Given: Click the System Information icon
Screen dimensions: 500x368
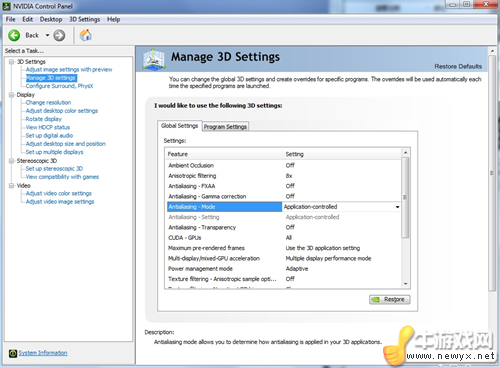Looking at the screenshot, I should tap(13, 353).
